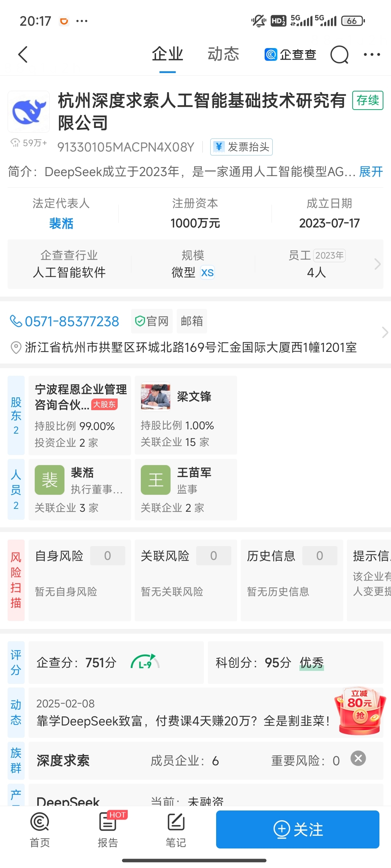The height and width of the screenshot is (868, 391).
Task: Open the 人员 2 section label
Action: point(16,489)
